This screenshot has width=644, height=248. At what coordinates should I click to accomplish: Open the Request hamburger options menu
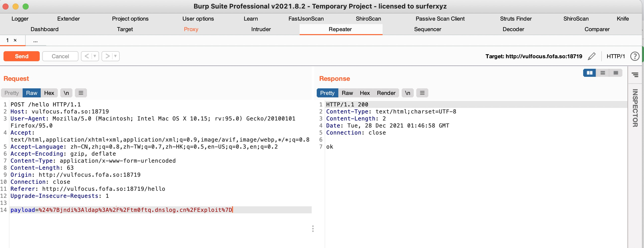81,93
